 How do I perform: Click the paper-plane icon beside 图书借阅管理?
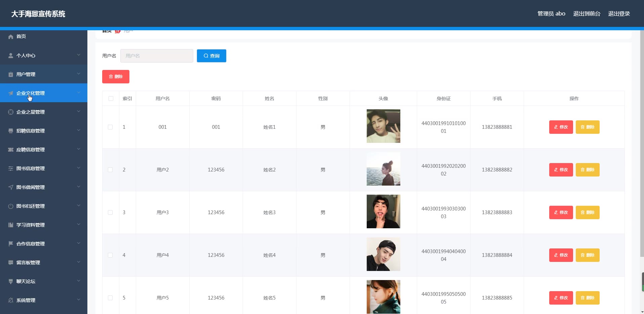[11, 187]
